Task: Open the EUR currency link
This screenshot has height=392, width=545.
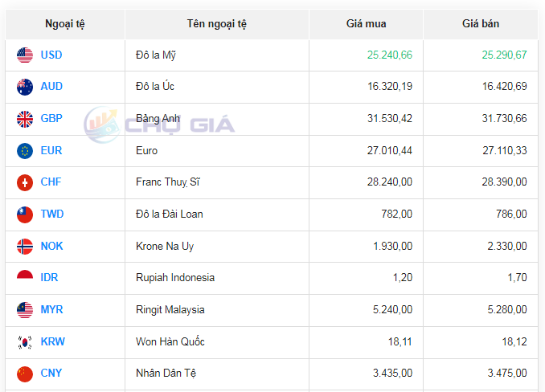Action: [51, 150]
